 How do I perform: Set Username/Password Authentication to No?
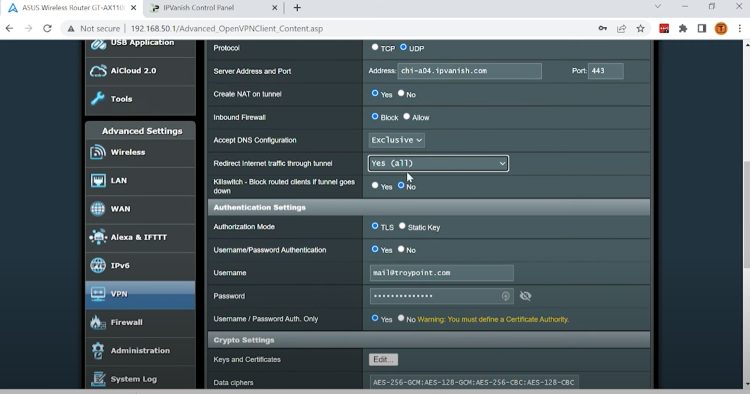[401, 249]
